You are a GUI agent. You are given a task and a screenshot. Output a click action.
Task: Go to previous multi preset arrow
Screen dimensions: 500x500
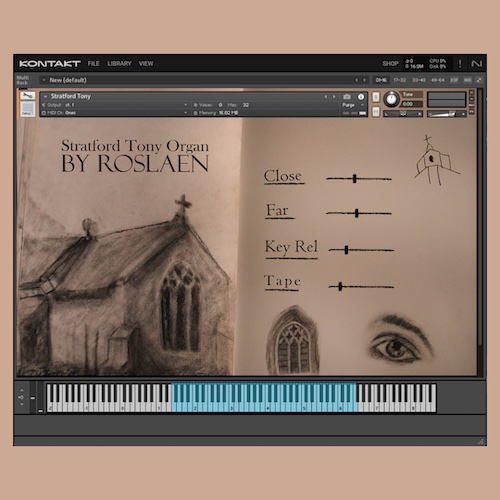[356, 80]
